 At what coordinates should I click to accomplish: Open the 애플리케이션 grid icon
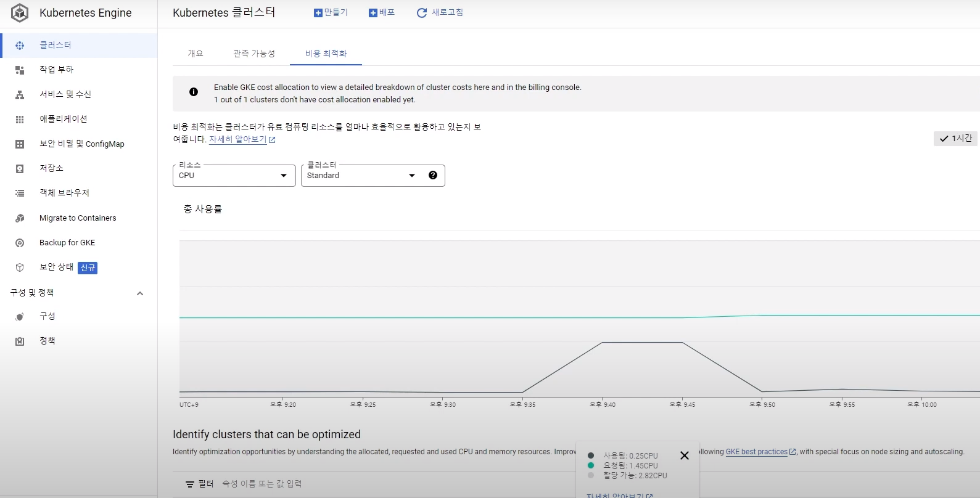click(20, 120)
